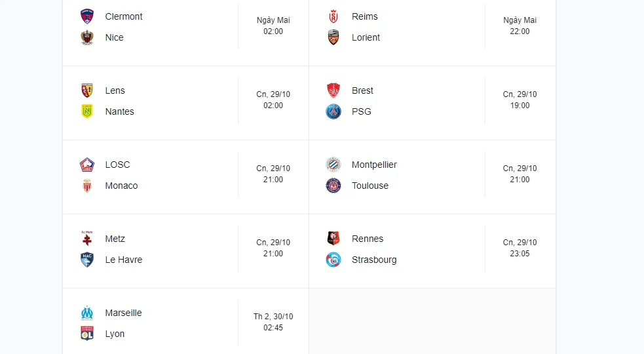Select Rennes vs Strasbourg 23:05 kickoff time

[520, 254]
